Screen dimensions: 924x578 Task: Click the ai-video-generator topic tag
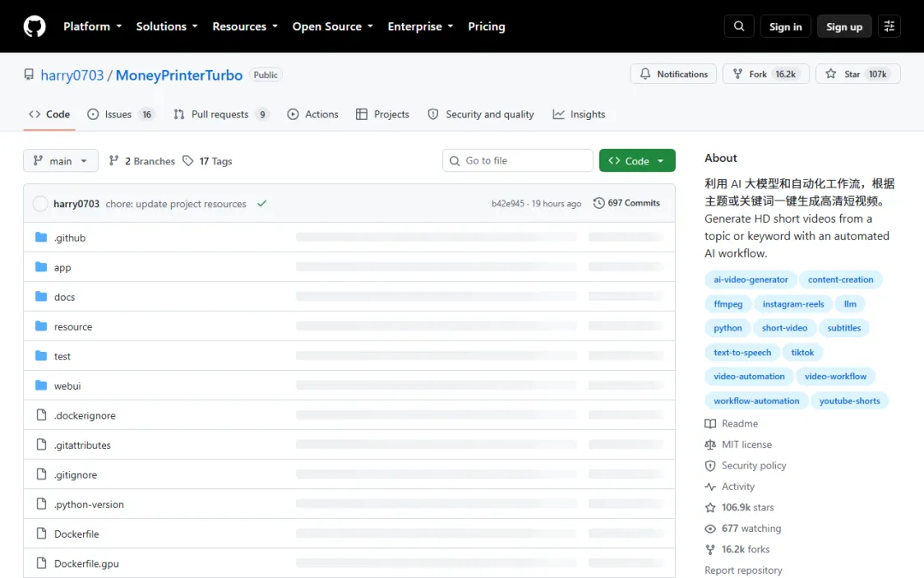[x=751, y=279]
